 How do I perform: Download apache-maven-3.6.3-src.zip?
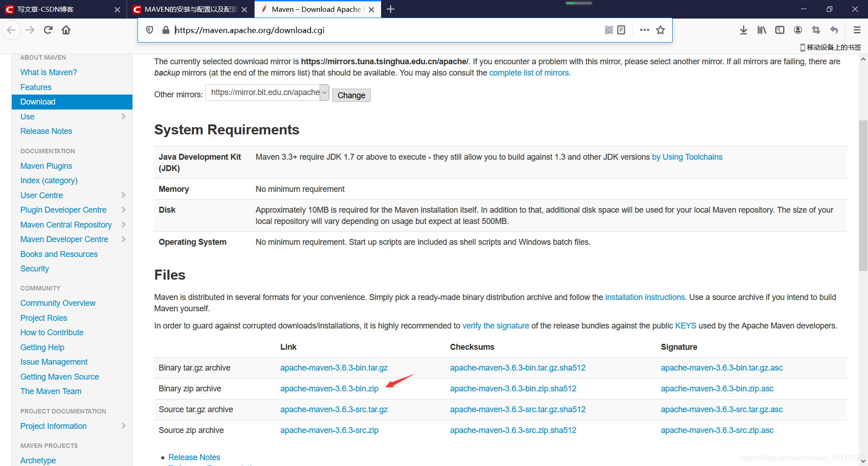click(329, 430)
